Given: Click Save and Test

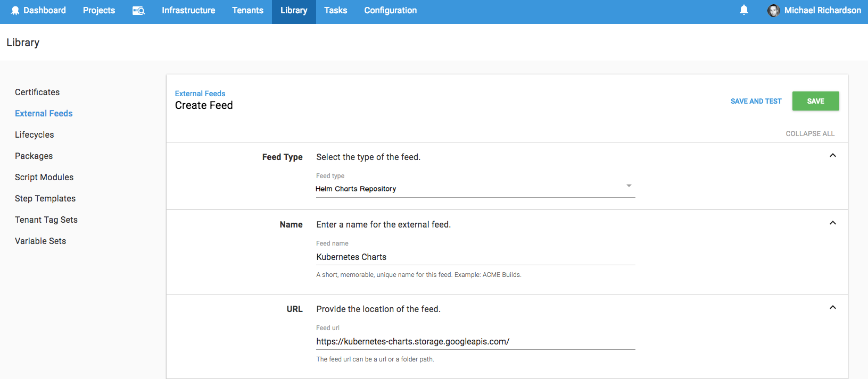Looking at the screenshot, I should click(x=756, y=101).
